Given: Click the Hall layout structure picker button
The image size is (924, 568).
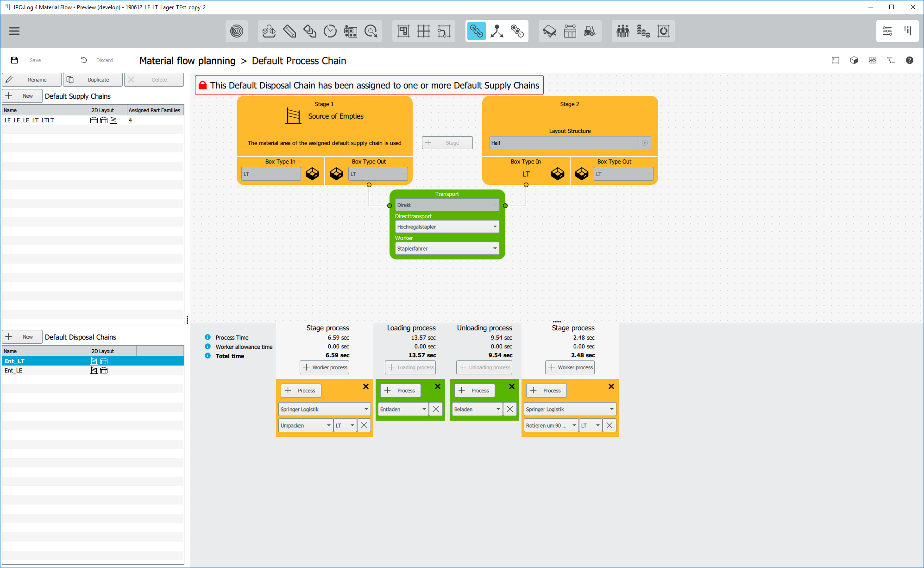Looking at the screenshot, I should point(644,143).
